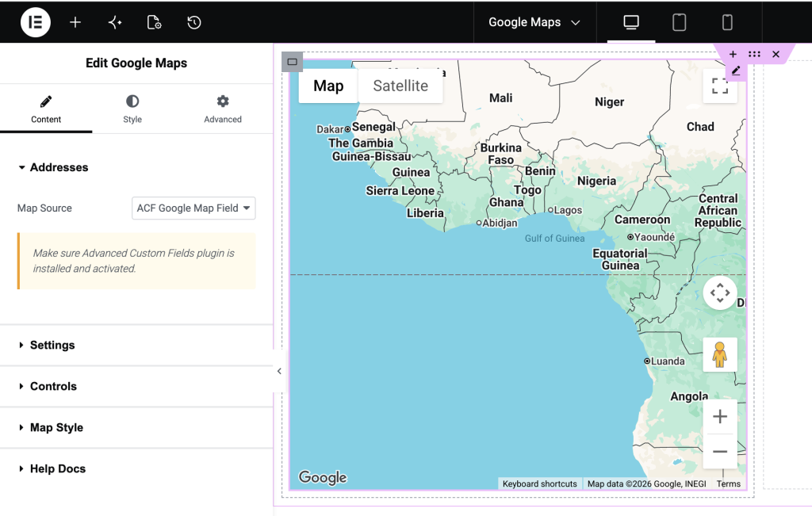The width and height of the screenshot is (812, 516).
Task: Click the Chad country label
Action: tap(700, 127)
